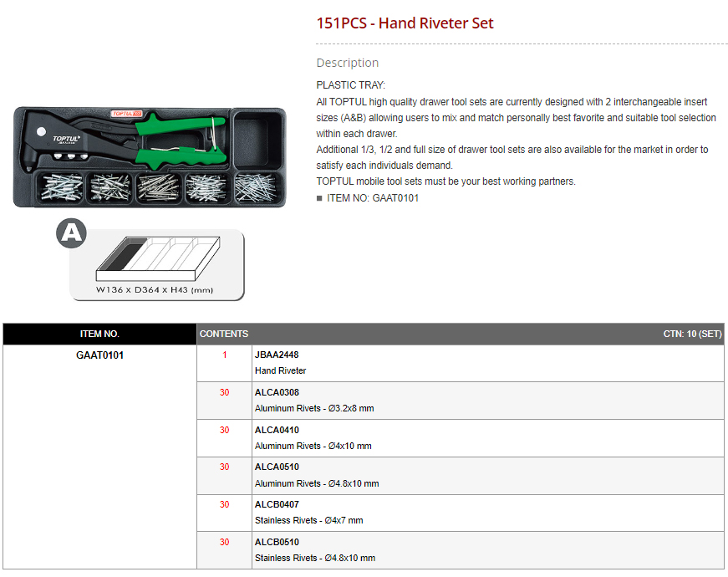Click the TOPTUL mobile tool sets sentence
728x577 pixels.
tap(445, 181)
